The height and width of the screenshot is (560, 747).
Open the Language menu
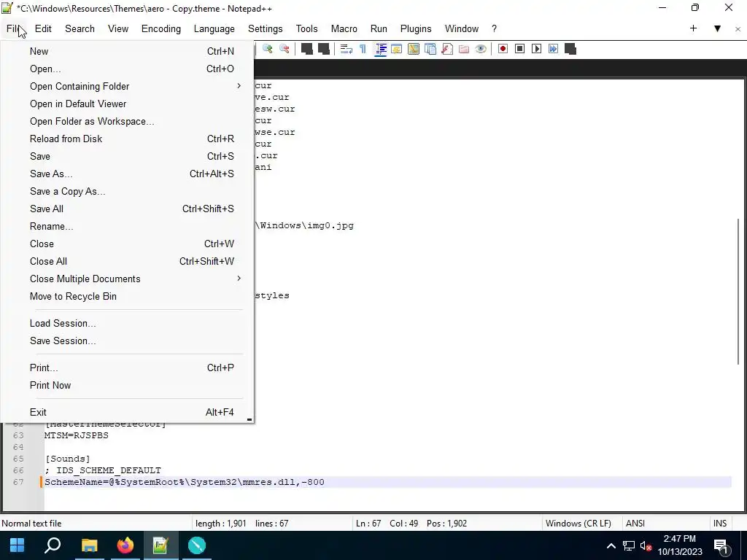(x=214, y=28)
